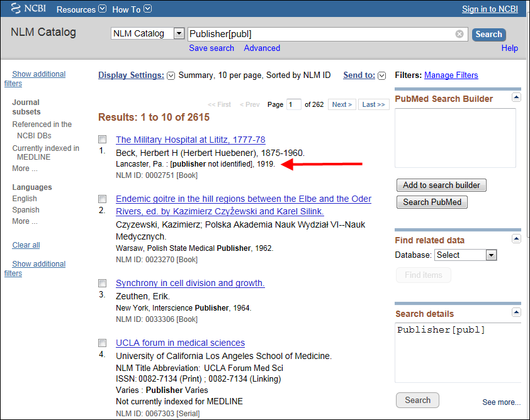Collapse the Search details panel
Image resolution: width=530 pixels, height=420 pixels.
516,312
